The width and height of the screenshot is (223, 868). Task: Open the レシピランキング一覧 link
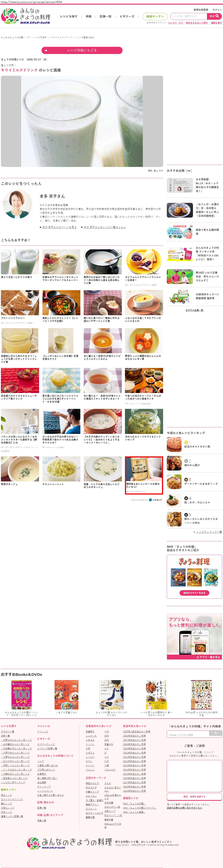tap(209, 532)
